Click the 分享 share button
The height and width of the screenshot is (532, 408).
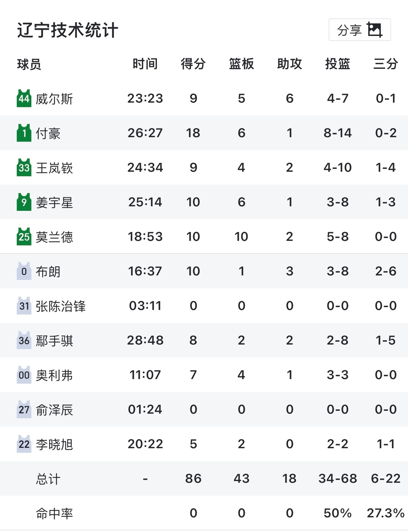pos(360,30)
